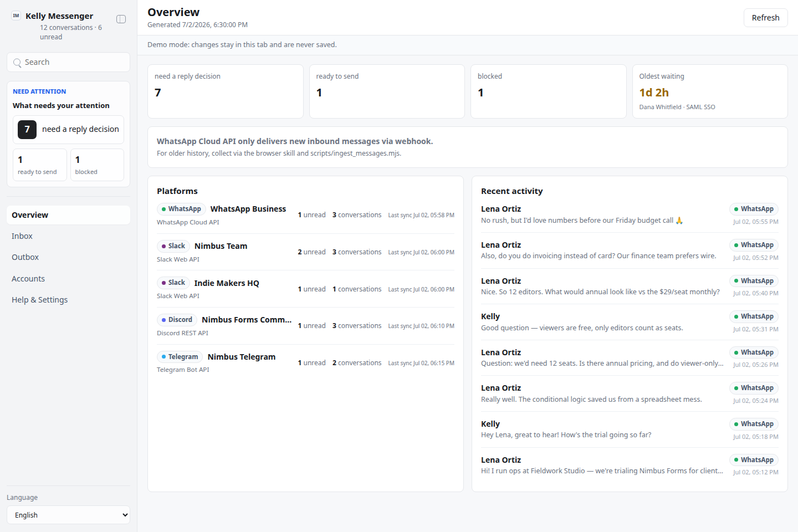Select the Indie Makers HQ platform row
The height and width of the screenshot is (532, 798).
(305, 289)
